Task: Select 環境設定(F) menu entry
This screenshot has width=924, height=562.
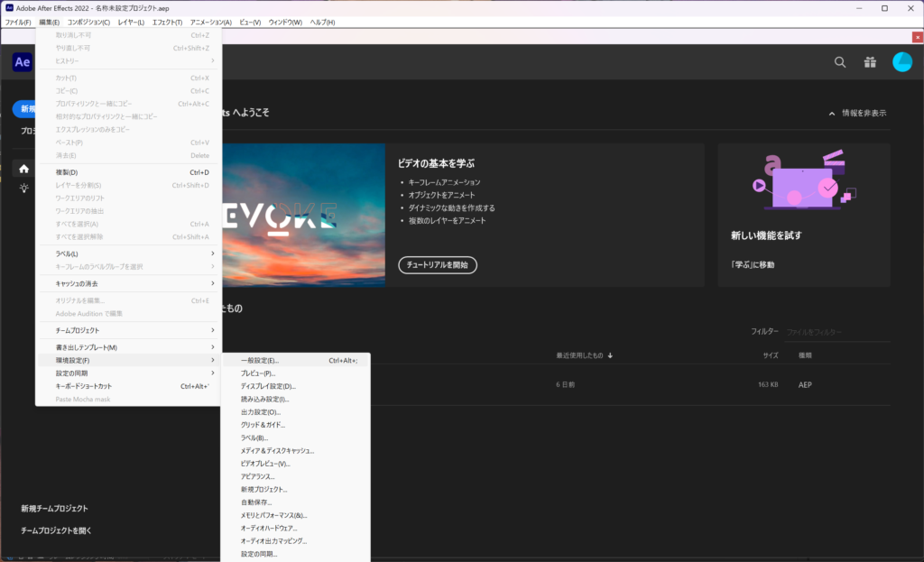Action: click(x=130, y=361)
